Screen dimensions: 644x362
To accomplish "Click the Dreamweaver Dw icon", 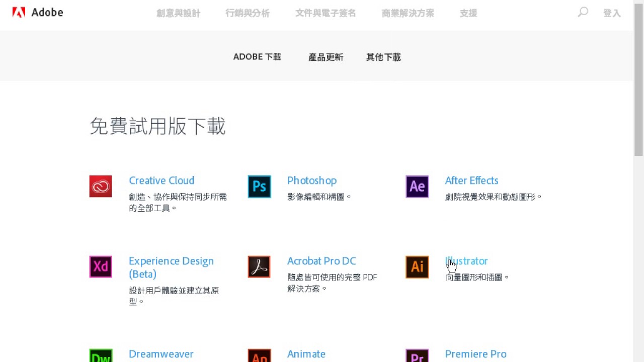I will (x=101, y=355).
